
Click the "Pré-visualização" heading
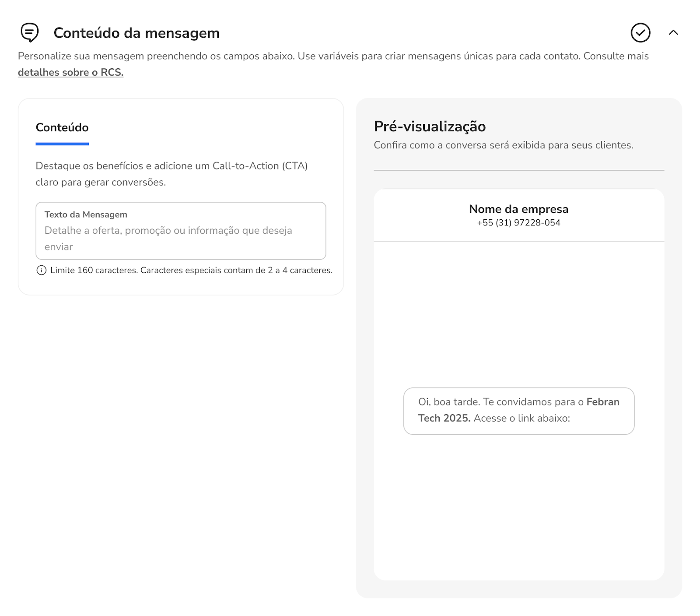tap(430, 127)
